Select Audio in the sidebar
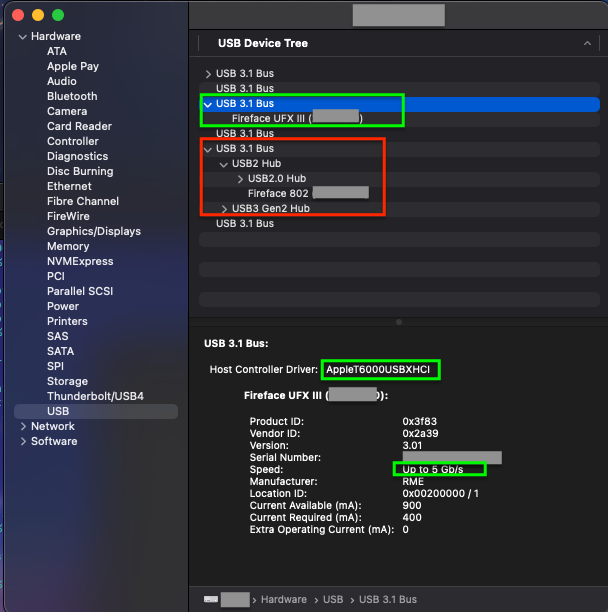Screen dimensions: 608x612 (62, 81)
